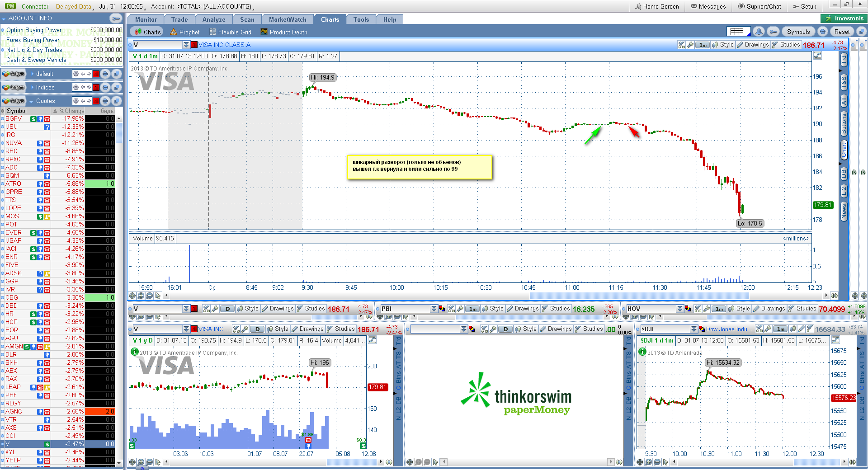The width and height of the screenshot is (868, 470).
Task: Toggle the Chart side tab on the main chart
Action: pos(844,150)
